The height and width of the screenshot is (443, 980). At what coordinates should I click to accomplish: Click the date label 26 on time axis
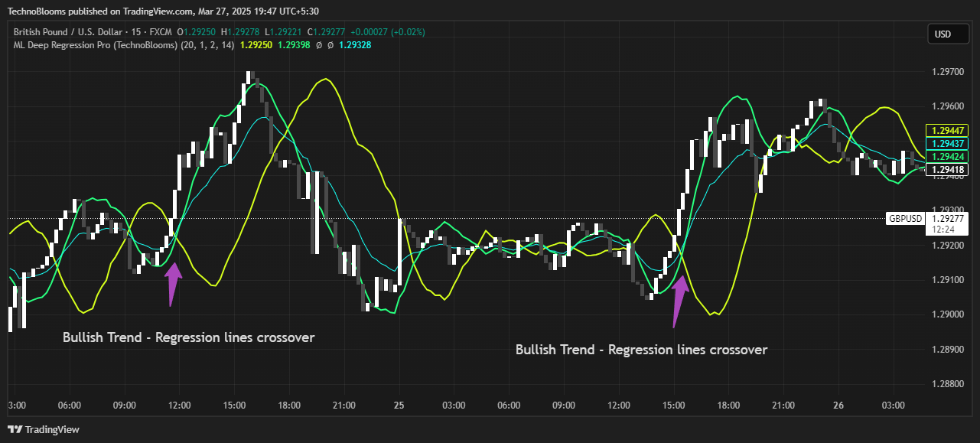pyautogui.click(x=838, y=405)
